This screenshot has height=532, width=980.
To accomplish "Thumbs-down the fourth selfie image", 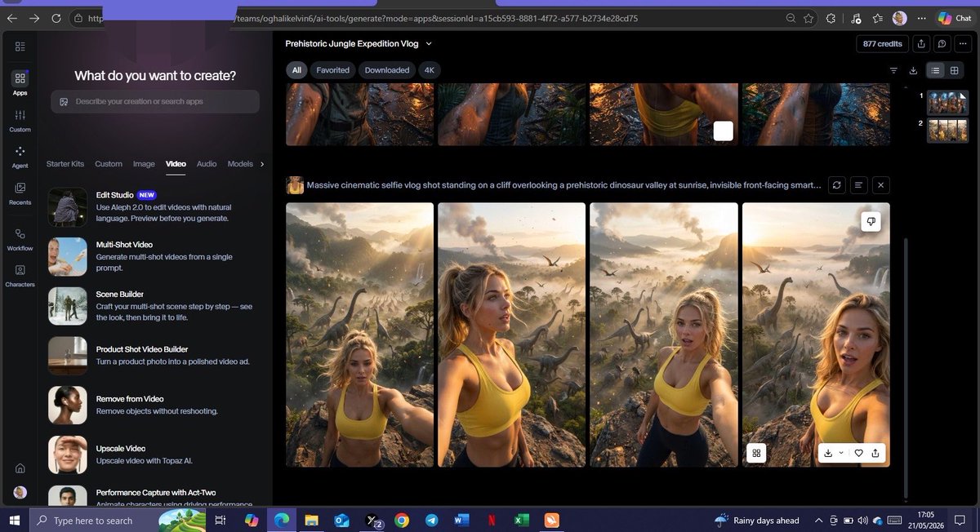I will coord(871,221).
